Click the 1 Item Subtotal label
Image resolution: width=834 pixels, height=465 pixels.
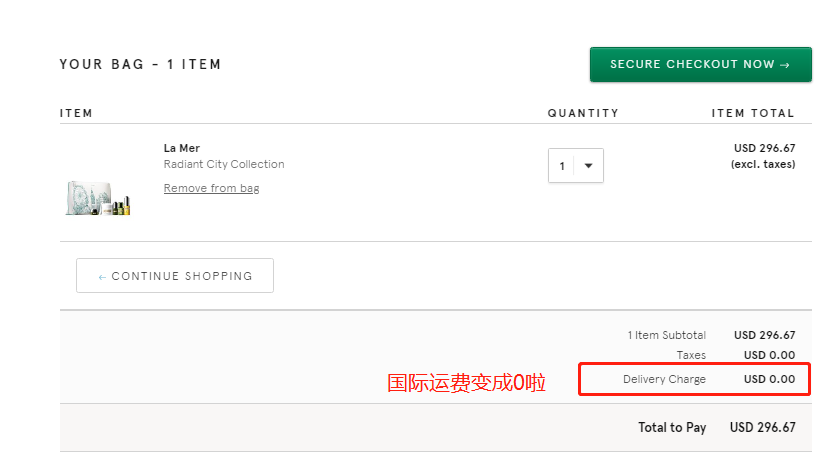point(666,335)
